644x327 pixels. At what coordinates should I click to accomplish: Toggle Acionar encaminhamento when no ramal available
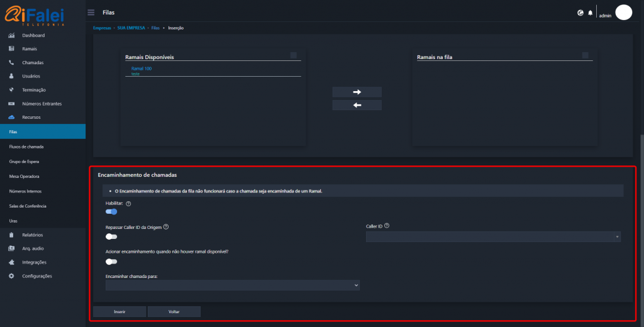[x=111, y=262]
